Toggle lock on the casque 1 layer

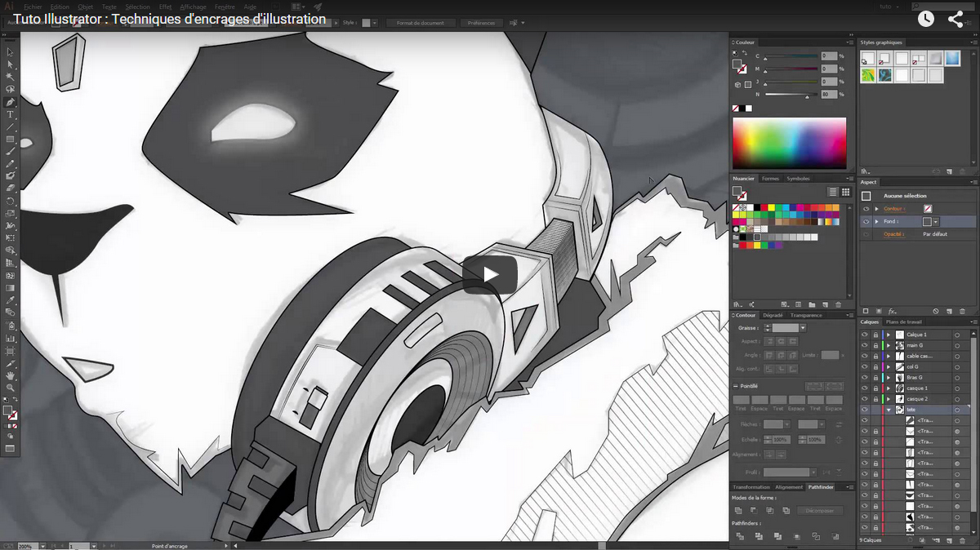(875, 388)
